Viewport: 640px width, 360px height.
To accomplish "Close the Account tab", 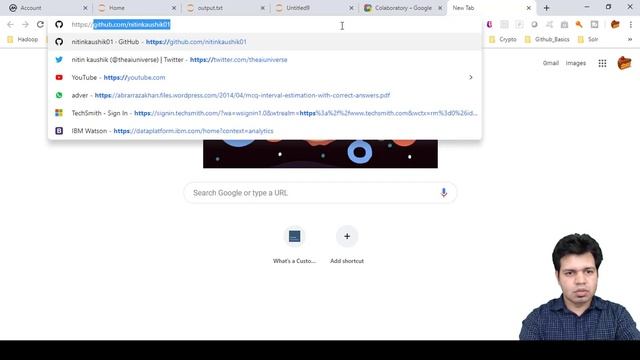I will click(x=85, y=8).
